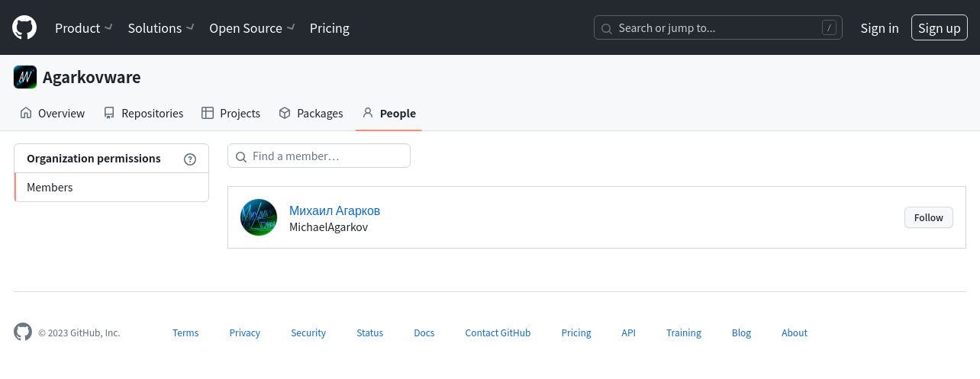Screen dimensions: 980x379
Task: Open API footer link
Action: (x=628, y=332)
